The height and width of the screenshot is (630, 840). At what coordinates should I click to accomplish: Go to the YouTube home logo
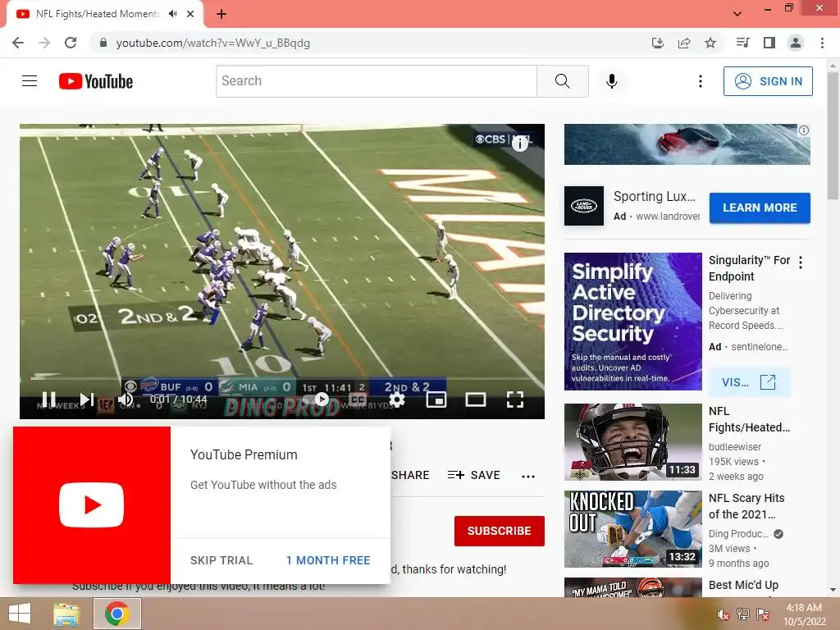(x=96, y=81)
